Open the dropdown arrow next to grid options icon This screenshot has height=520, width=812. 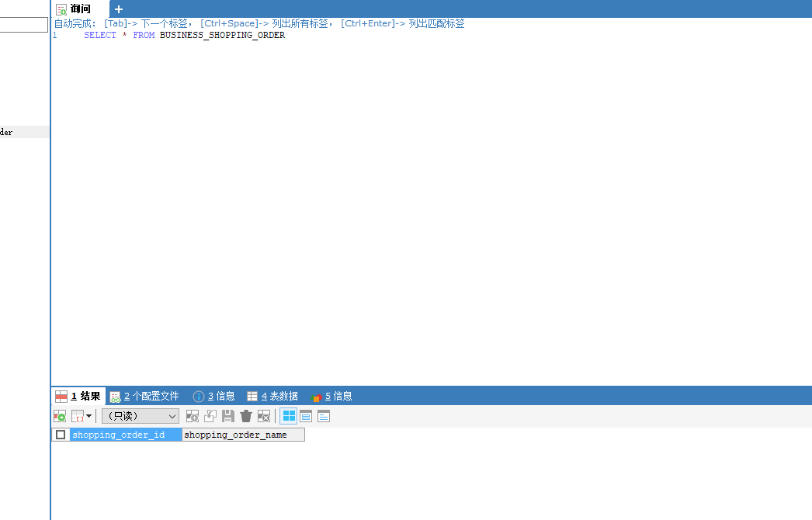(x=88, y=416)
